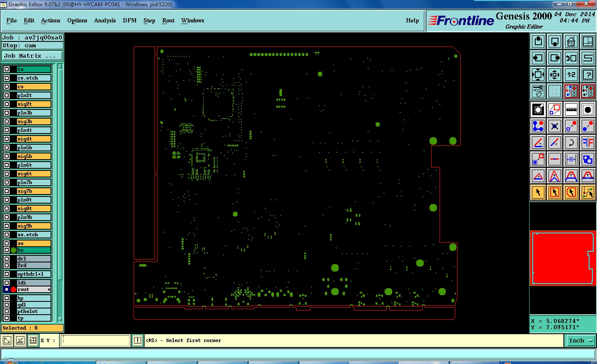
Task: Select the pln7b layer name
Action: tap(34, 182)
